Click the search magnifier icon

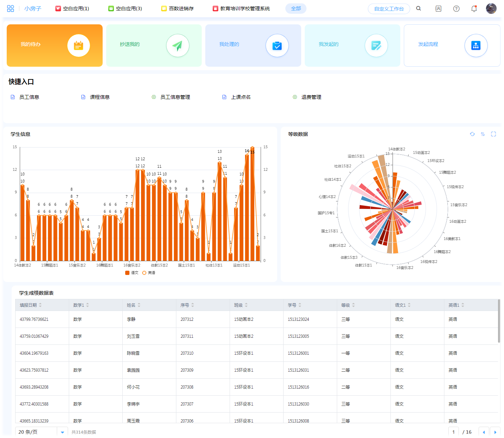click(419, 8)
